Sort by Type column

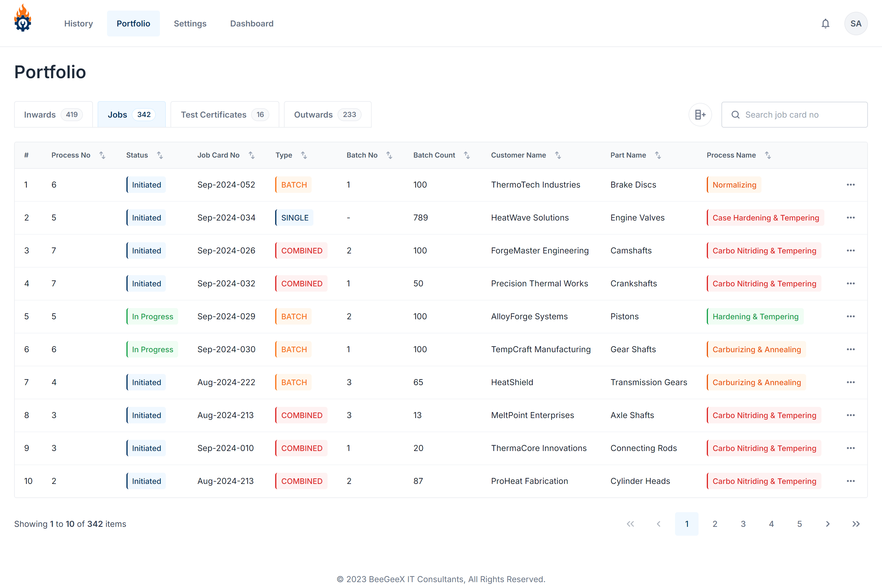304,155
